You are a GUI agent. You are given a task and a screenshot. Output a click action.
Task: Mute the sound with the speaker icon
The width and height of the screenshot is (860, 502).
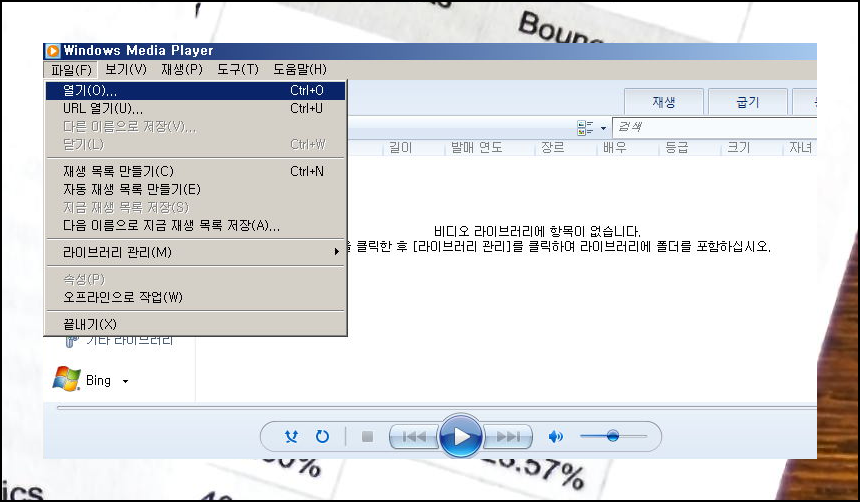[556, 437]
